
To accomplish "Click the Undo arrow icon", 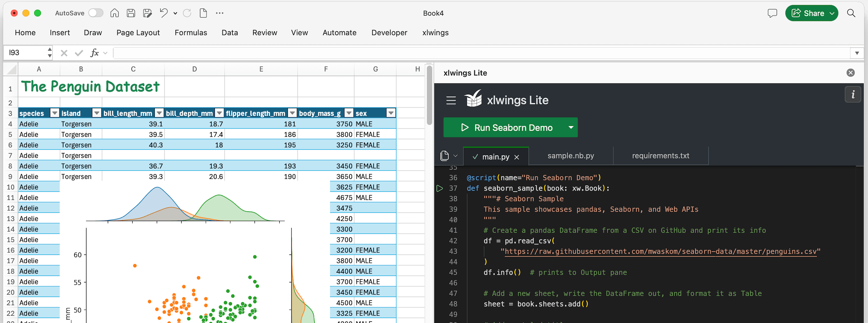I will coord(164,13).
